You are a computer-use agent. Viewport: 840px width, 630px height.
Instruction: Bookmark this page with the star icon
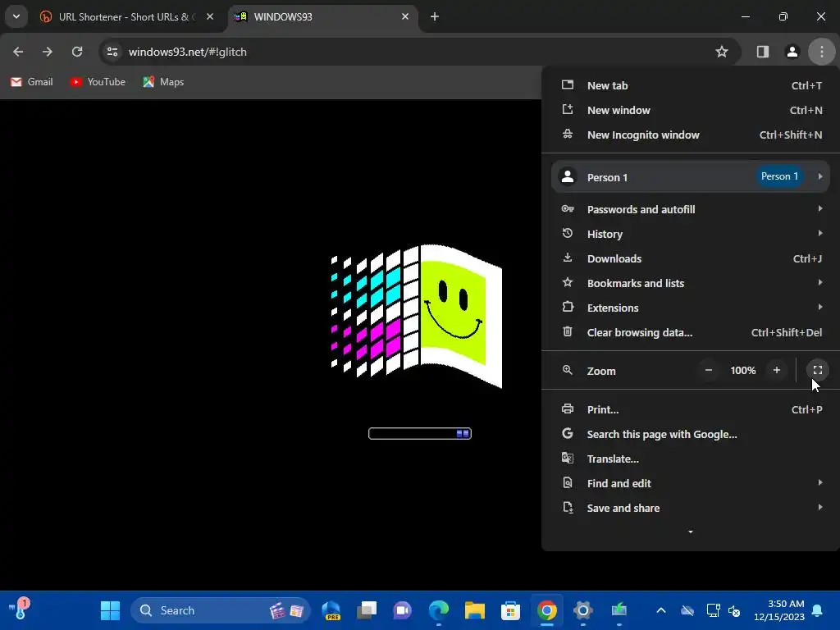point(722,52)
